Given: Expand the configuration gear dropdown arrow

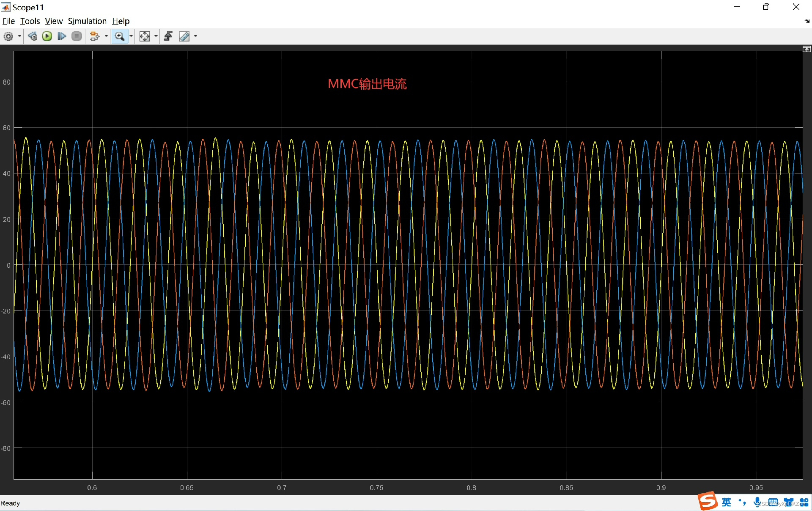Looking at the screenshot, I should pyautogui.click(x=19, y=36).
